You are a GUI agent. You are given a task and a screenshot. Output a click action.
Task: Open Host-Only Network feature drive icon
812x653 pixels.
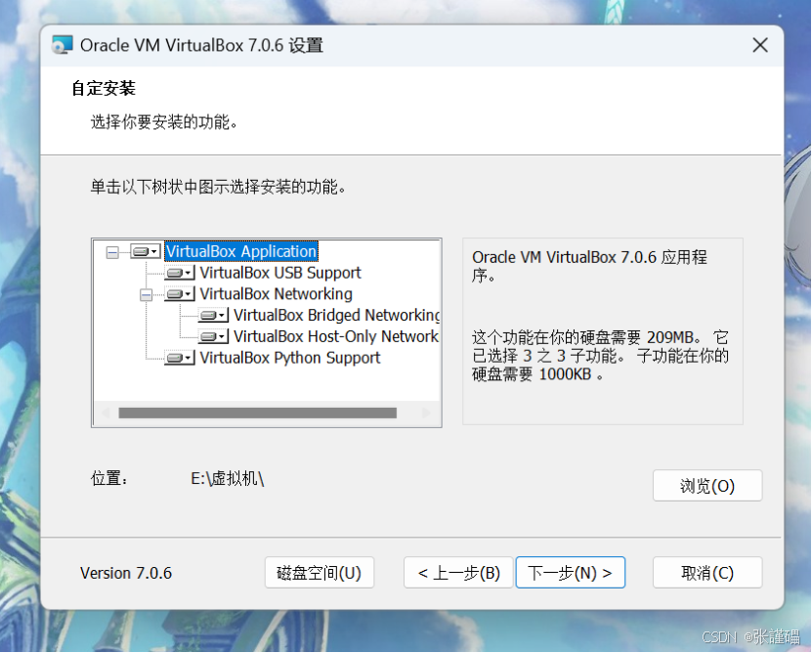click(213, 336)
